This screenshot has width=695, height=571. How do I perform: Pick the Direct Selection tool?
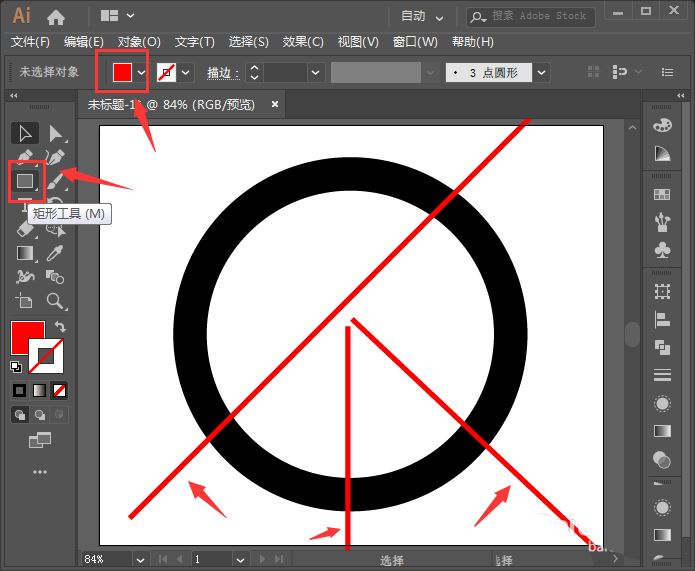tap(56, 133)
